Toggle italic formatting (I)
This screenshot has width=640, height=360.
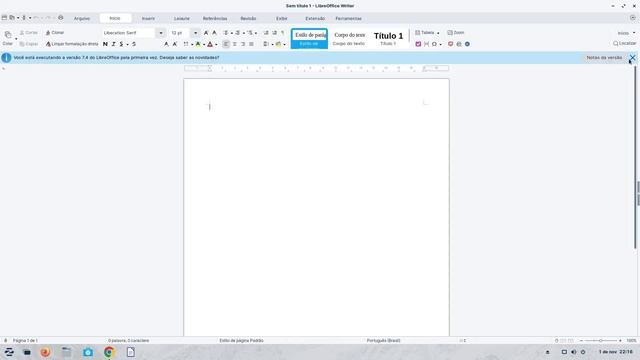(113, 44)
